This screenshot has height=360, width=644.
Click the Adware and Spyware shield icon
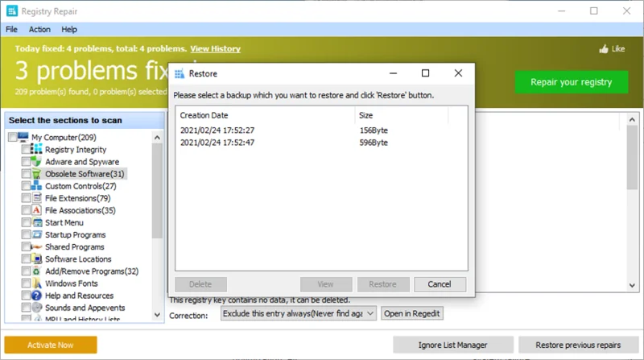36,162
